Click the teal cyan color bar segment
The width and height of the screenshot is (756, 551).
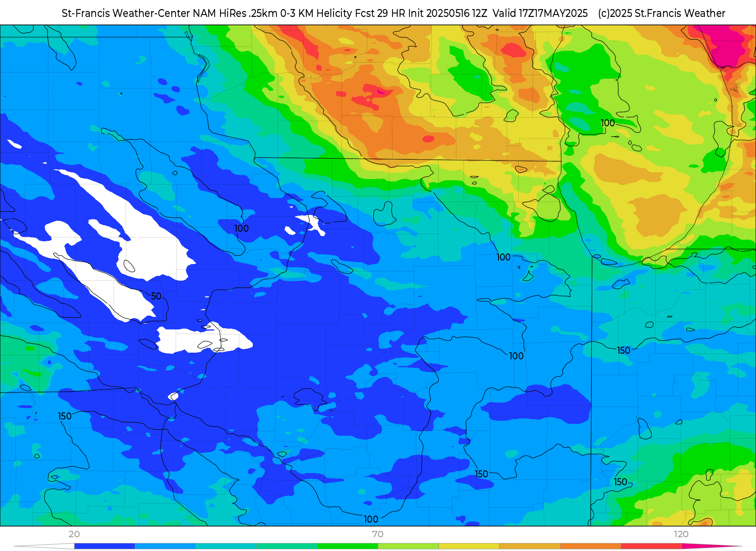click(226, 546)
